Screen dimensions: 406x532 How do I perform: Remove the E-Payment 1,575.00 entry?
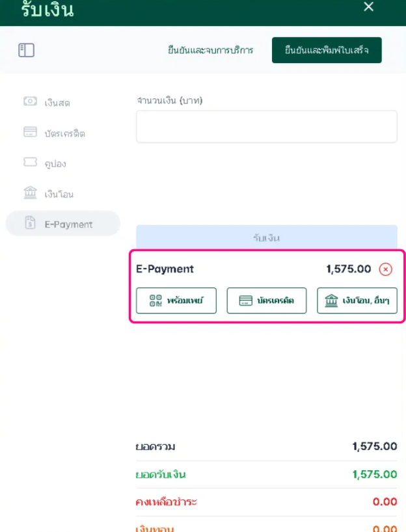[x=386, y=269]
